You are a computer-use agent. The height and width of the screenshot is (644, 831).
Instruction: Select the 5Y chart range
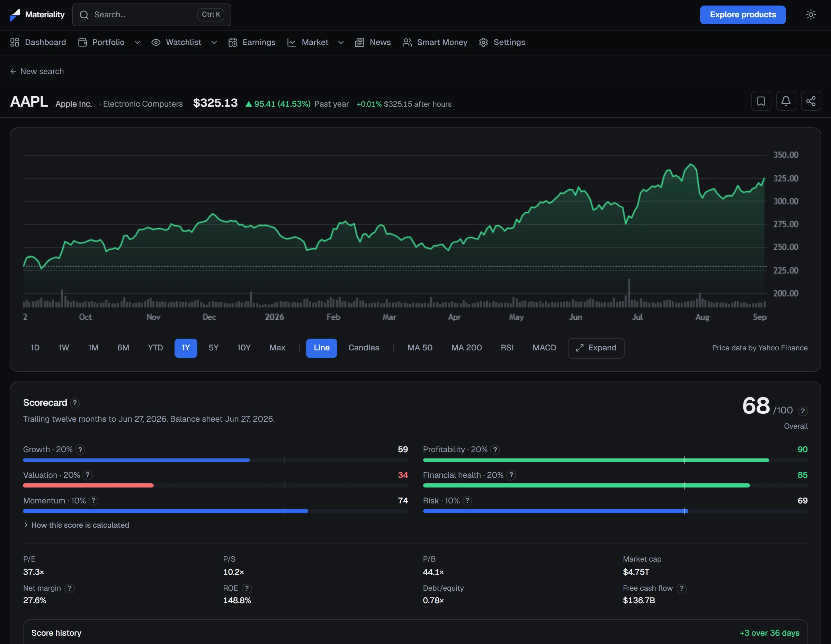[x=213, y=348]
